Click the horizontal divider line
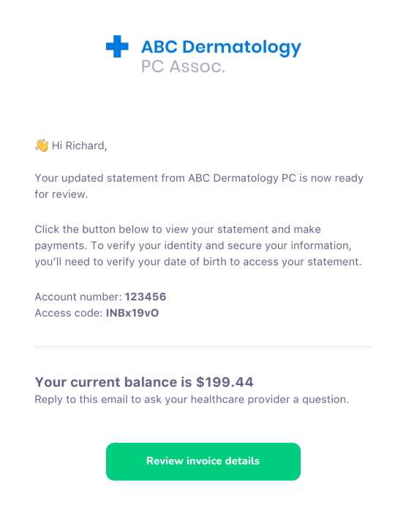The height and width of the screenshot is (532, 406). pos(203,346)
